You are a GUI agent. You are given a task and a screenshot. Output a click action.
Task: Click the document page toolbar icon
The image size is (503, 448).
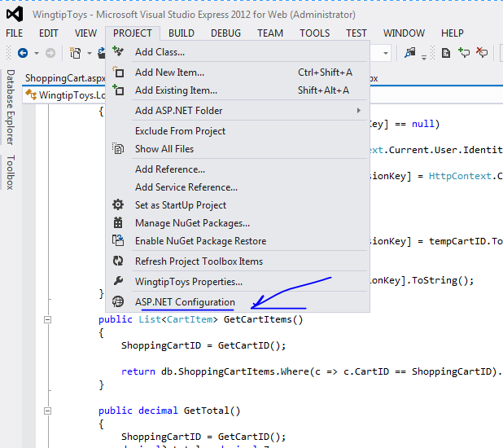[446, 53]
